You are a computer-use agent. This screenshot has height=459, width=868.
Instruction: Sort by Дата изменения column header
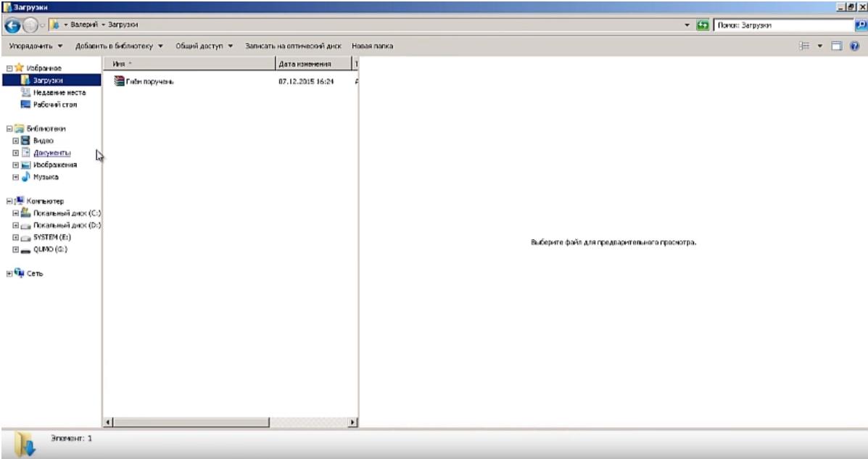305,65
